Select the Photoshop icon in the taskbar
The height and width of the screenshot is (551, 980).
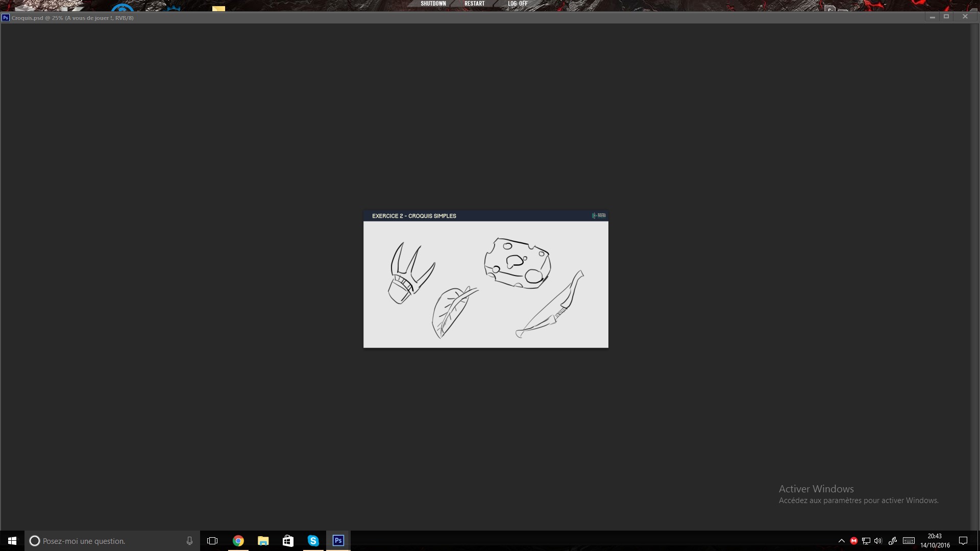click(x=337, y=541)
